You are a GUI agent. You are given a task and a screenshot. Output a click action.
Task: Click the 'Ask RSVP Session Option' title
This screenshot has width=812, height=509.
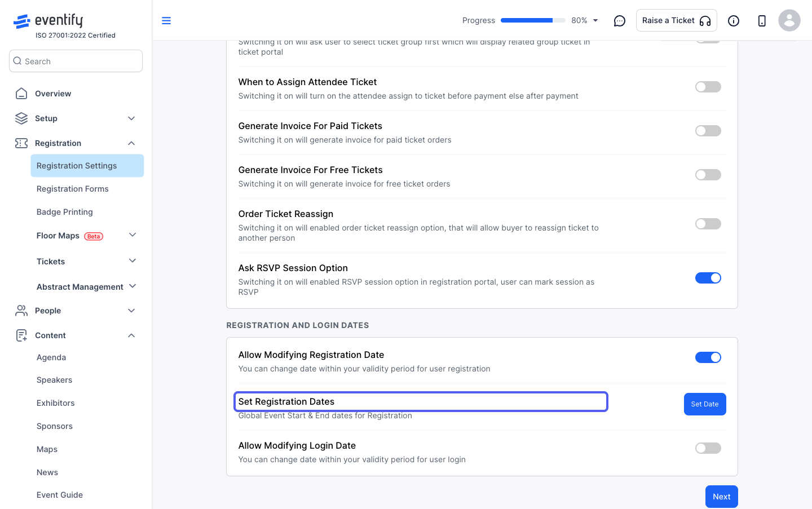[293, 268]
